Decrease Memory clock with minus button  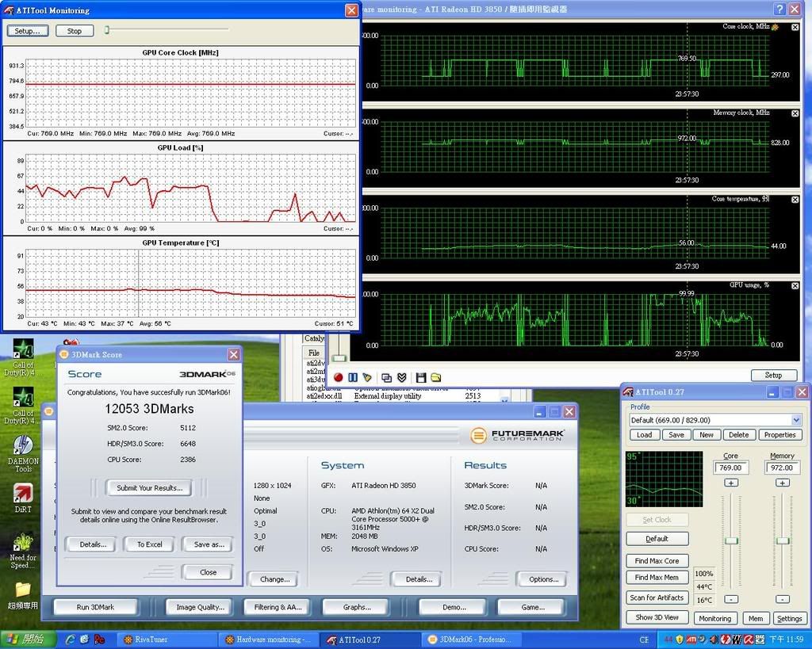pos(782,599)
